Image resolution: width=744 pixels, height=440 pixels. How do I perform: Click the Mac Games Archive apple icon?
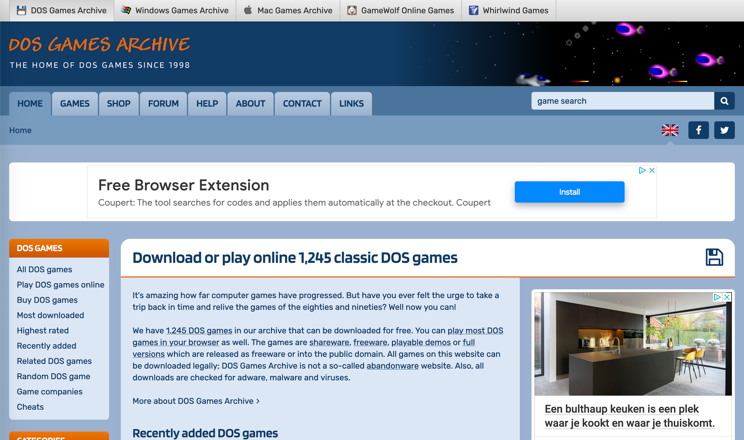(x=248, y=10)
